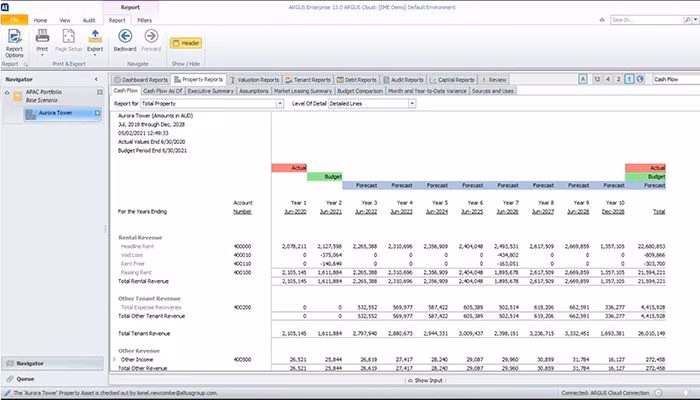Open the Queue pane button

tap(53, 379)
